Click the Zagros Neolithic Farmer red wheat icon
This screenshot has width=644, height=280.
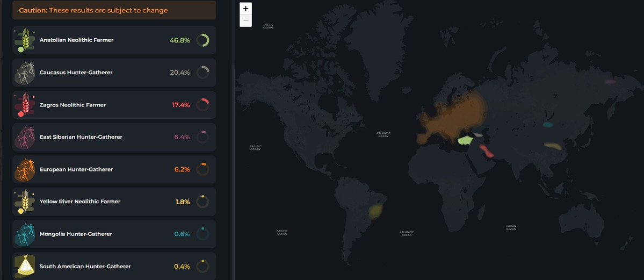(x=24, y=105)
